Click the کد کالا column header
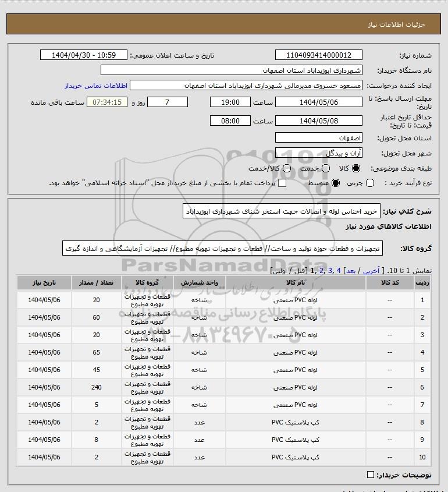 tap(390, 283)
